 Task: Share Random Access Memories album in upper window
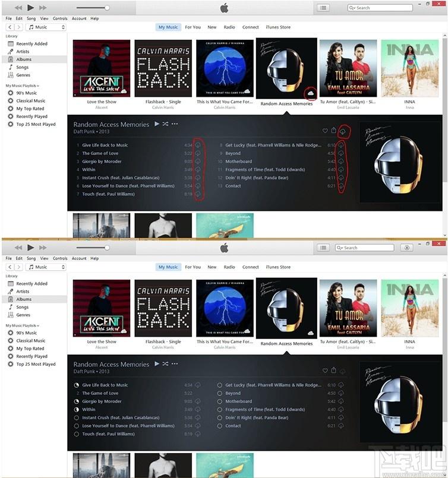pyautogui.click(x=334, y=130)
